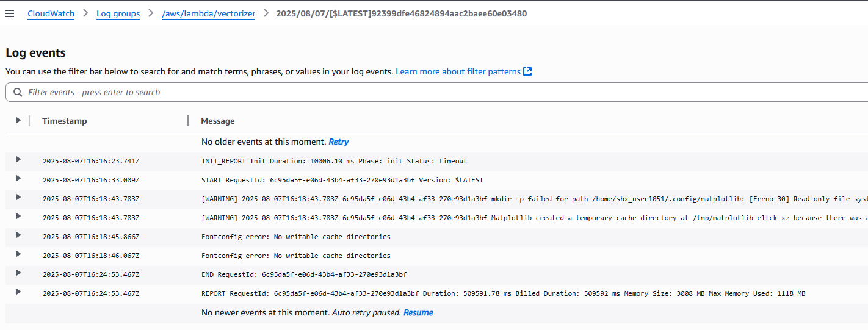
Task: Go to CloudWatch breadcrumb link
Action: click(51, 13)
